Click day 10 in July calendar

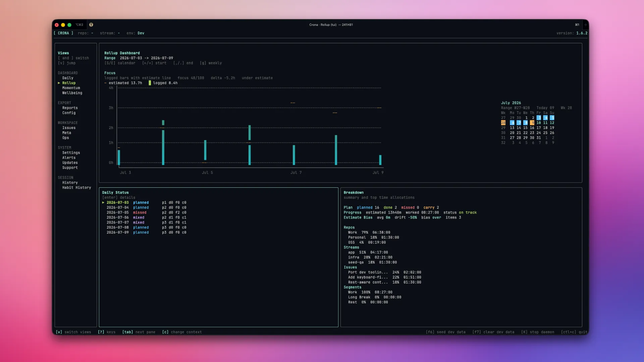click(x=538, y=123)
